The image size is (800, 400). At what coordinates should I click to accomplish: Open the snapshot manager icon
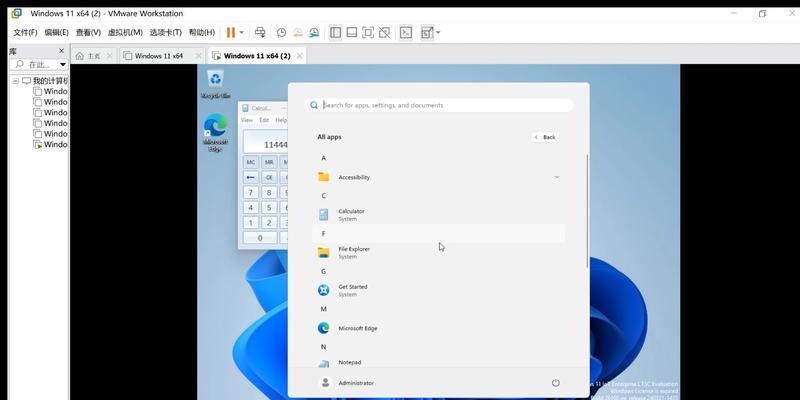[314, 33]
